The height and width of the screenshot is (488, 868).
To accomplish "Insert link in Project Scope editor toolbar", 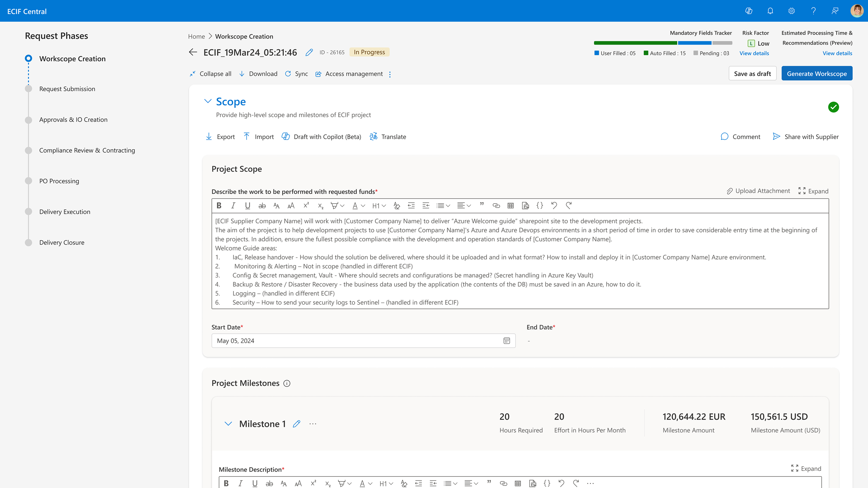I will point(496,205).
